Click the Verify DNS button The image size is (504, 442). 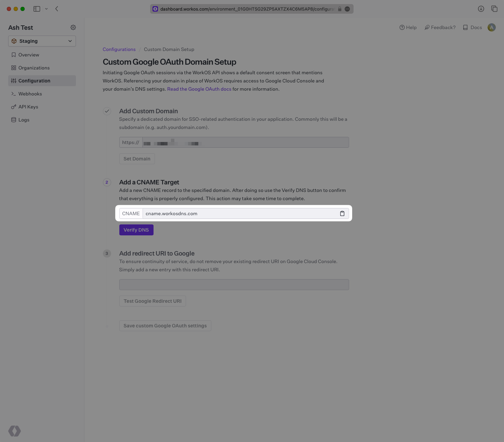(x=136, y=230)
